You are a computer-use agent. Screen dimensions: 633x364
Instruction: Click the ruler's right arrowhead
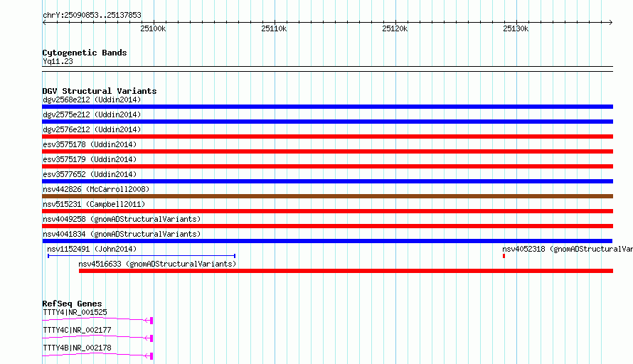click(x=610, y=23)
